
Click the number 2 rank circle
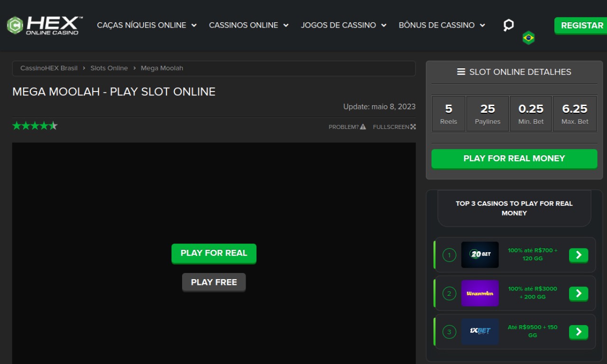tap(449, 294)
